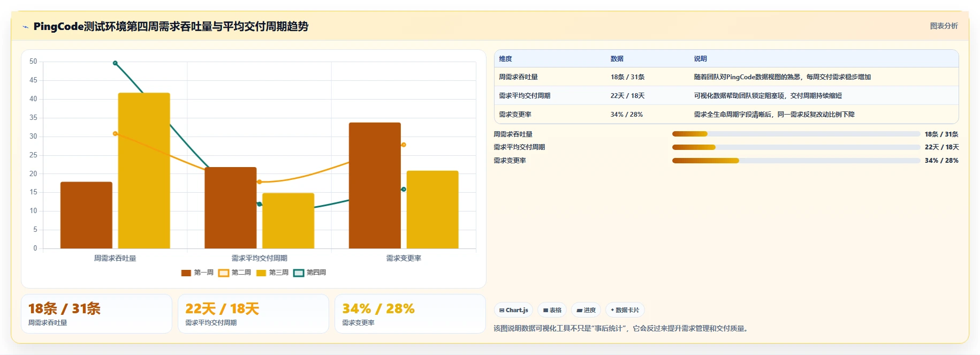The image size is (980, 355).
Task: Click the green line point at value 50
Action: [115, 63]
